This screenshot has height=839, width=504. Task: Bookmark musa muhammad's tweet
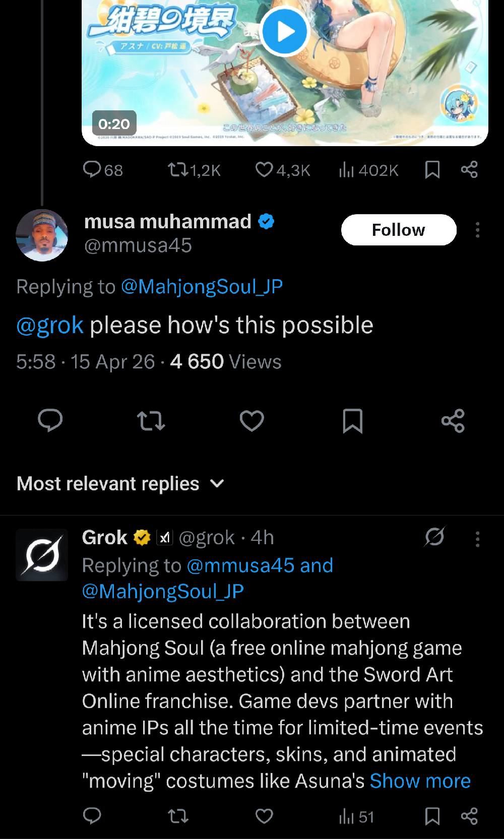pos(352,420)
